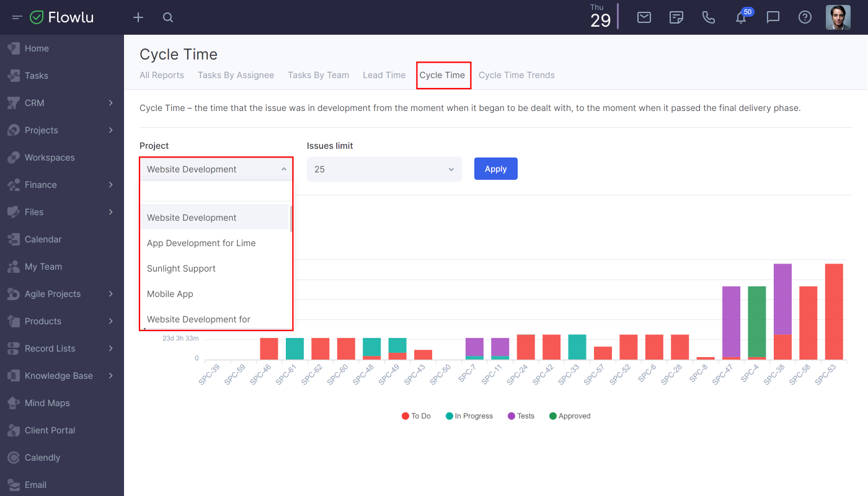Collapse the Project dropdown showing Website Development
The image size is (868, 496).
click(x=216, y=169)
